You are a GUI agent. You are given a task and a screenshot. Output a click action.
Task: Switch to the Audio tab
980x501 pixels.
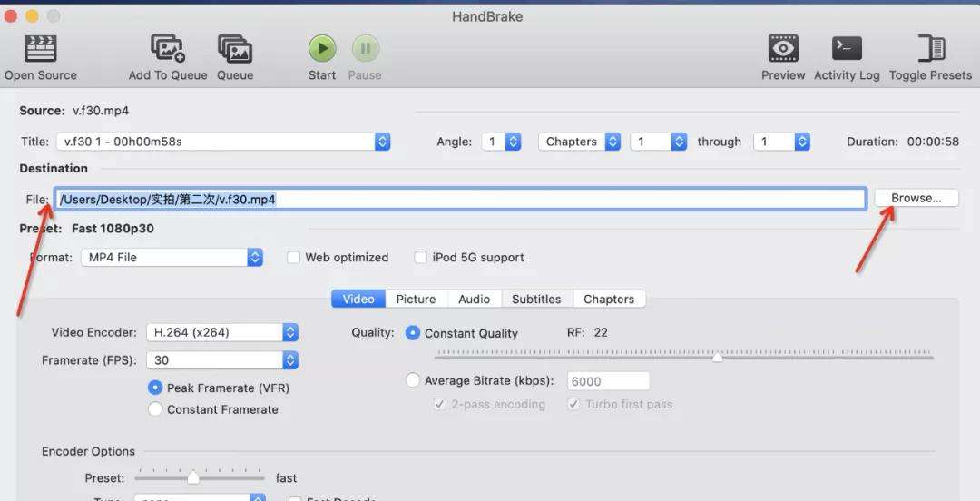pyautogui.click(x=474, y=299)
